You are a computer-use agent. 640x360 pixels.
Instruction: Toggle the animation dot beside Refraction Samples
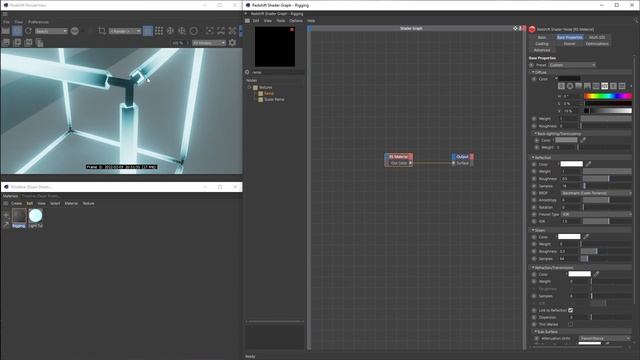534,296
